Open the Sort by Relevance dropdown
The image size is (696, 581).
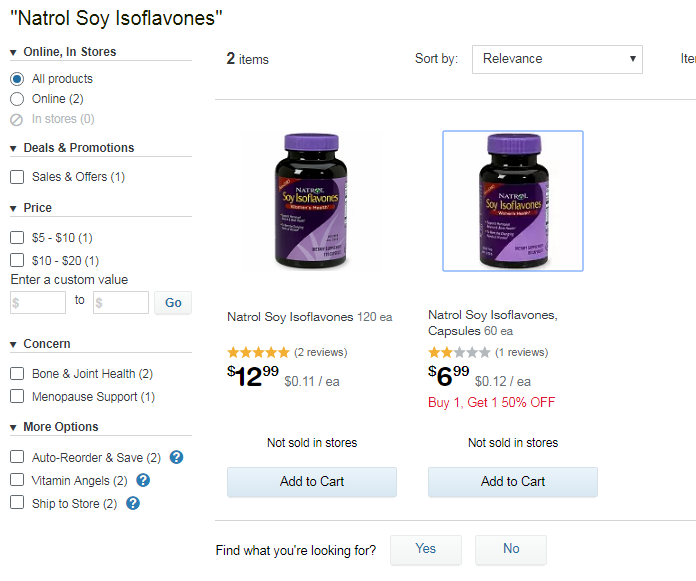pos(557,59)
